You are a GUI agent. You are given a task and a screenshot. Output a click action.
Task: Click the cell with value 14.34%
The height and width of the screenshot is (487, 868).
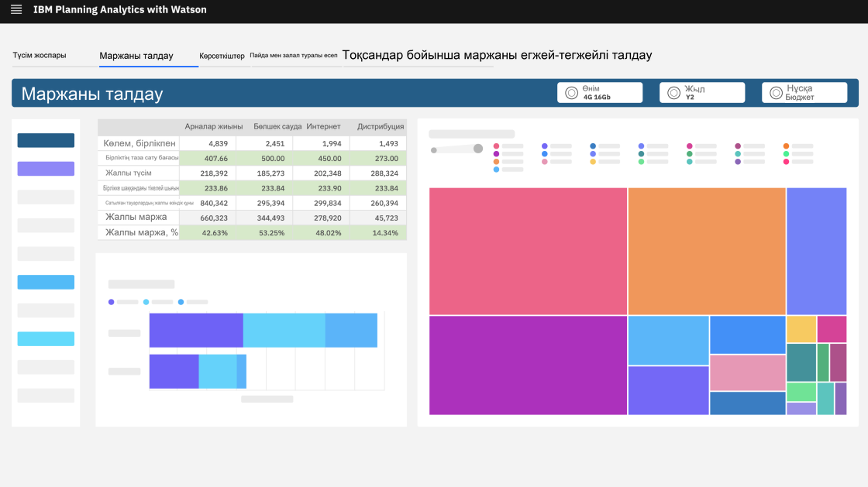379,233
